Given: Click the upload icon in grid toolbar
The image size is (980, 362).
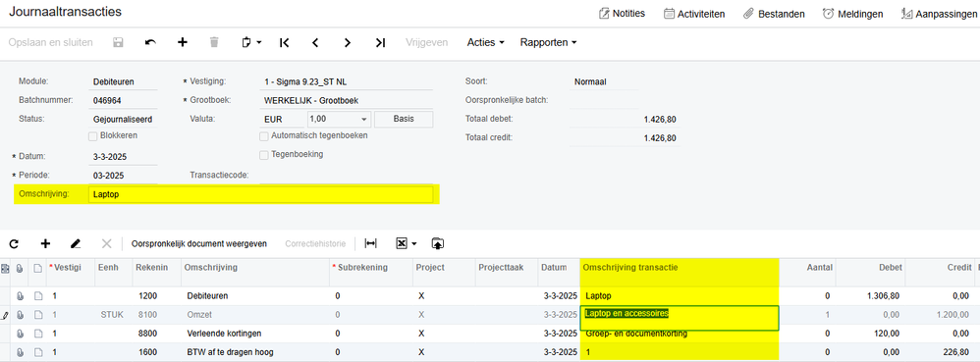Looking at the screenshot, I should click(438, 243).
